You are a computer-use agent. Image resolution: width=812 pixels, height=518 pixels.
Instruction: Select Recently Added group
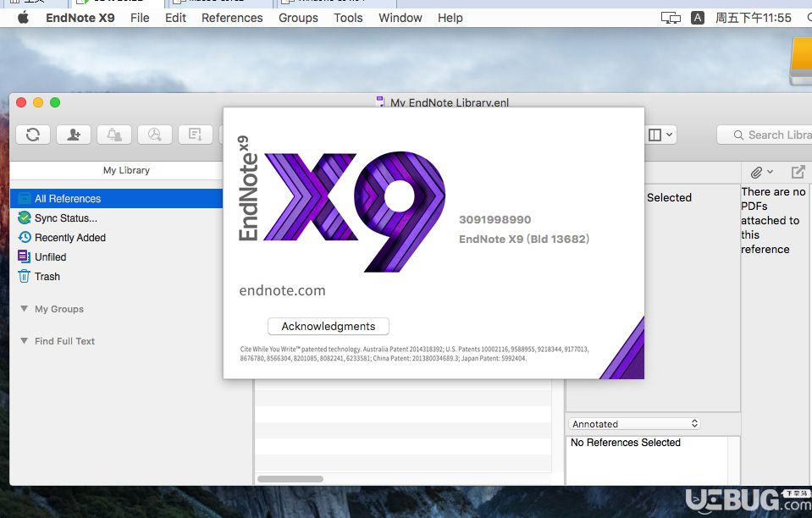coord(70,238)
